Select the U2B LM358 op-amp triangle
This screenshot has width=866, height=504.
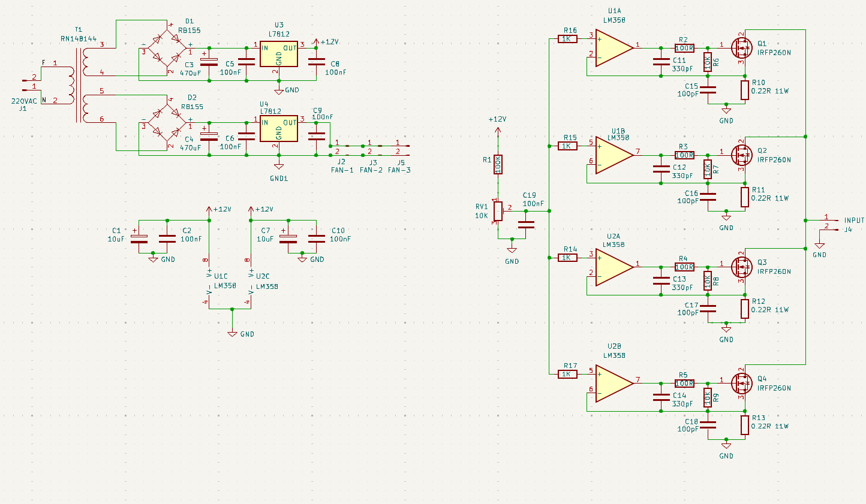[x=614, y=383]
